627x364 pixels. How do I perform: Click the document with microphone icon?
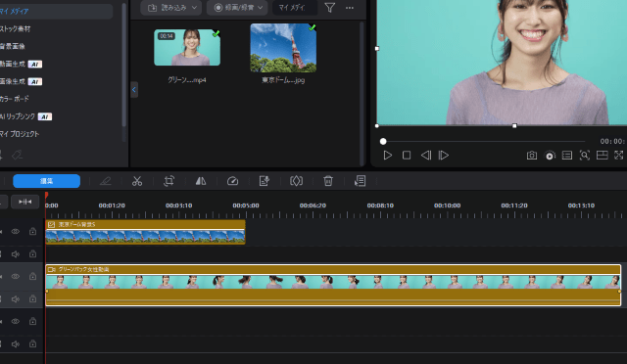tap(264, 181)
